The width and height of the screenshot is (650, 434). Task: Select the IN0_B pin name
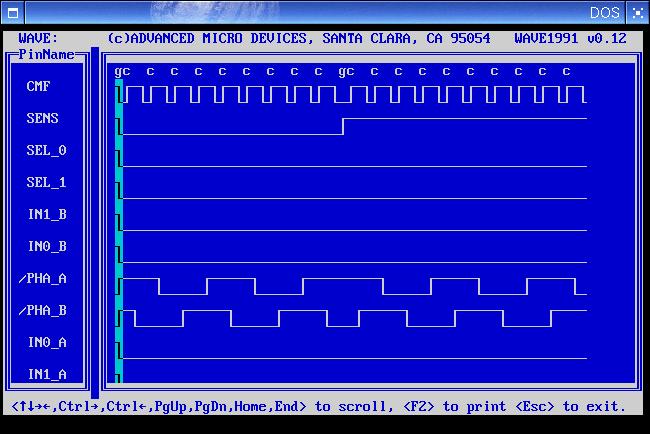point(47,246)
